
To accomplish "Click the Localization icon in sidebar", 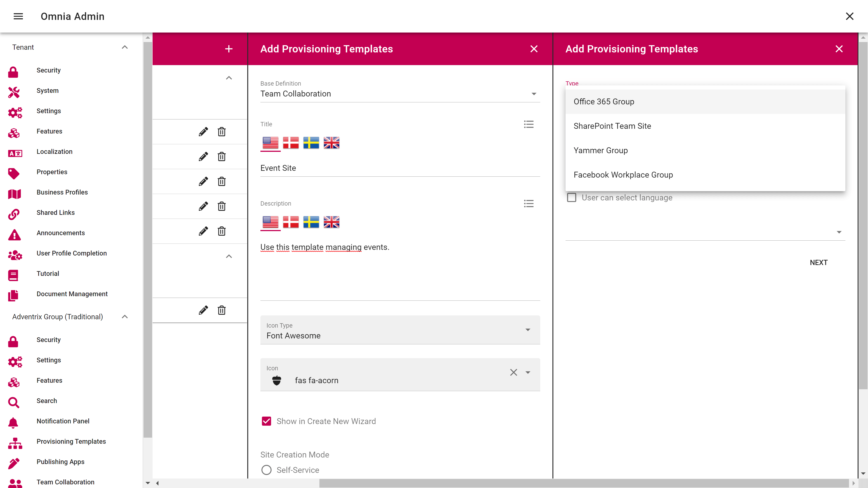I will [x=15, y=154].
